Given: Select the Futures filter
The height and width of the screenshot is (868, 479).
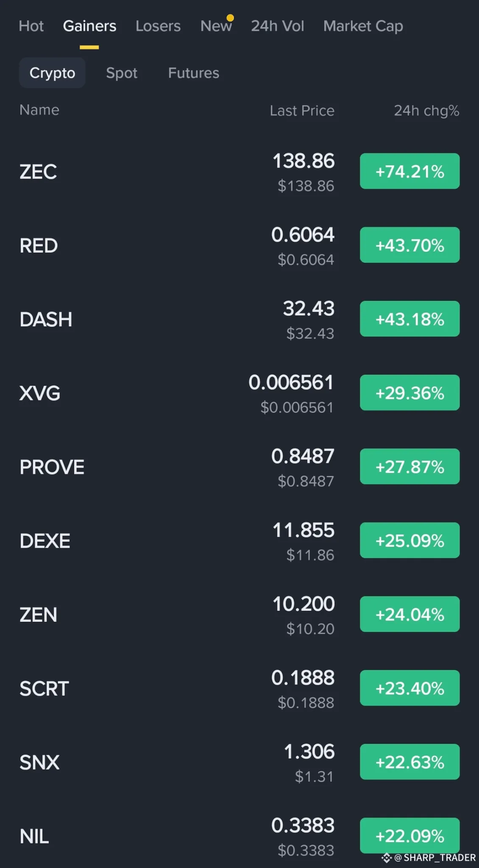Looking at the screenshot, I should tap(193, 73).
